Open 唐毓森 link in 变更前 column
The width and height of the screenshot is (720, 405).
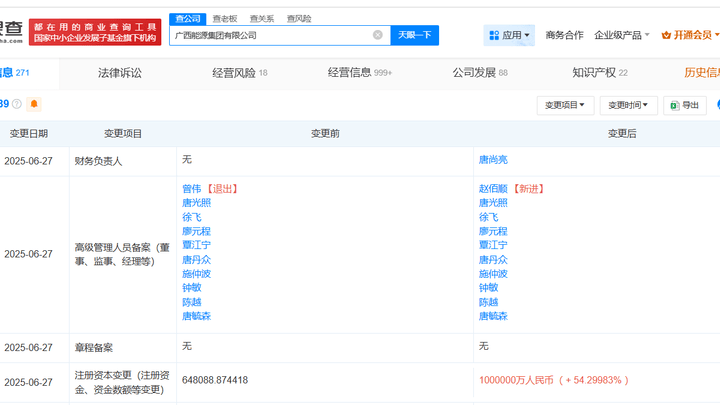[196, 316]
